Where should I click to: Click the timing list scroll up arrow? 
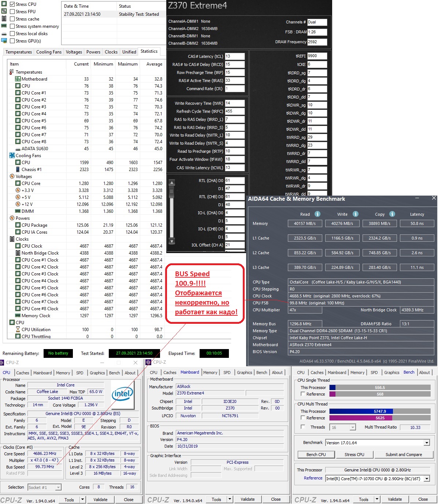pyautogui.click(x=171, y=182)
